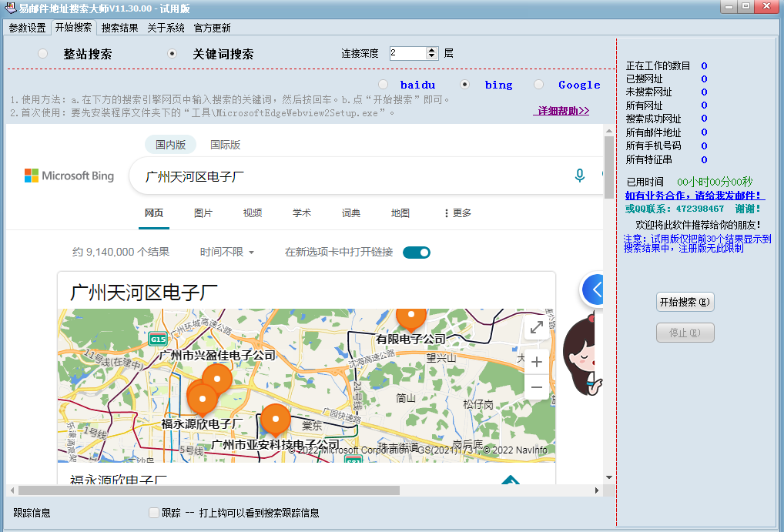
Task: Open the 搜索结果 tab
Action: (119, 28)
